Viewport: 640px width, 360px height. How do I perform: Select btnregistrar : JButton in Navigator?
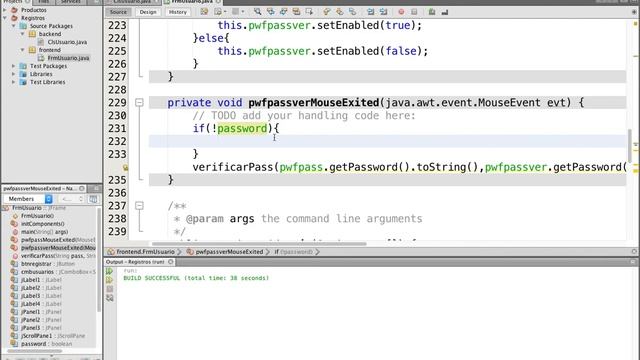48,264
